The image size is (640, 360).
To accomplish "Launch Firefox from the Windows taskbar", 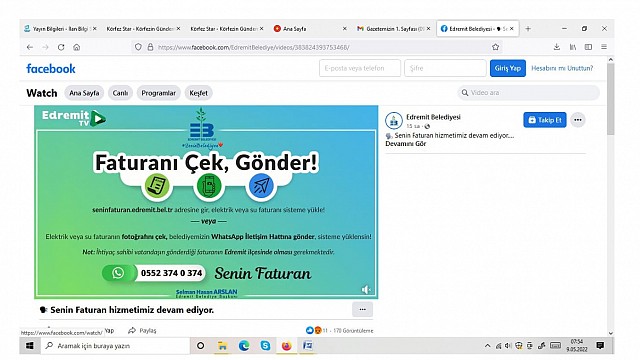I will coord(287,346).
